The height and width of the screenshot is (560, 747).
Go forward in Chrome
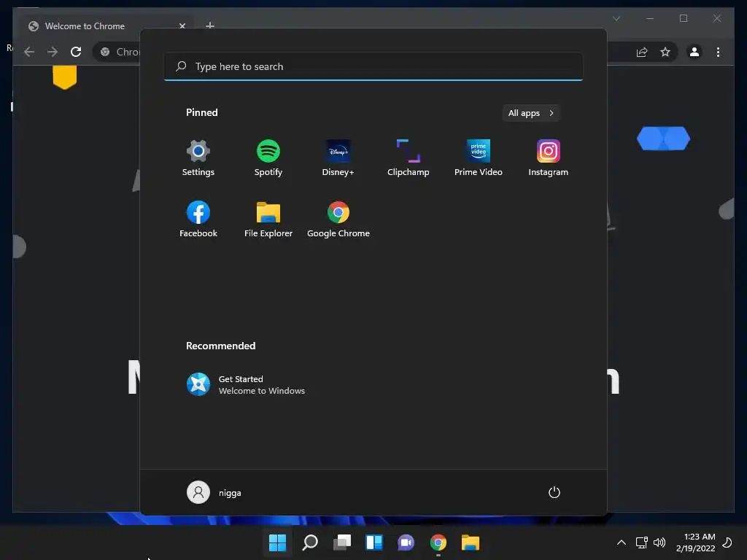tap(53, 52)
